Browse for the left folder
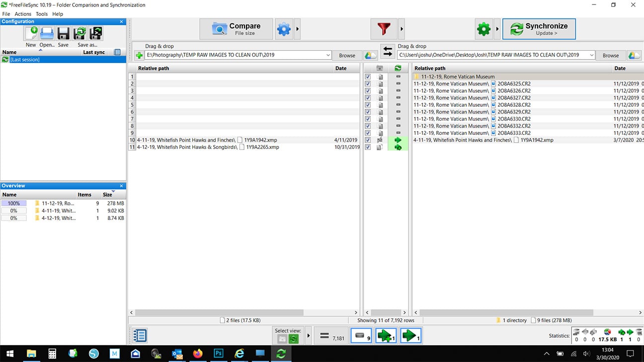Screen dimensions: 644x362 point(347,55)
